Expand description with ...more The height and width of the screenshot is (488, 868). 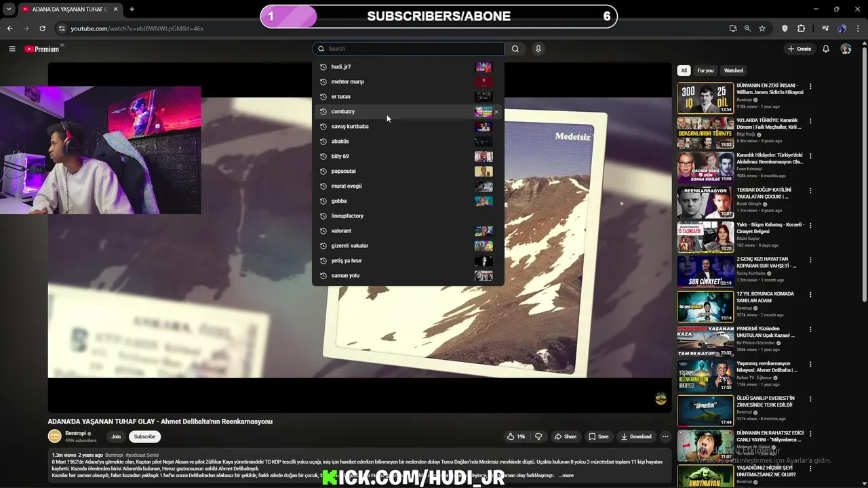[566, 475]
